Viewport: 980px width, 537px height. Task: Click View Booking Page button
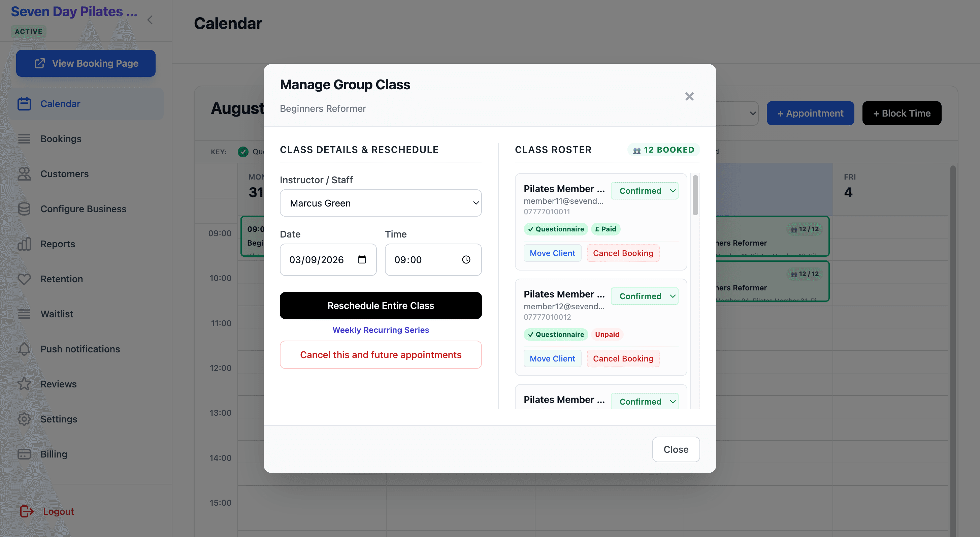(x=86, y=63)
